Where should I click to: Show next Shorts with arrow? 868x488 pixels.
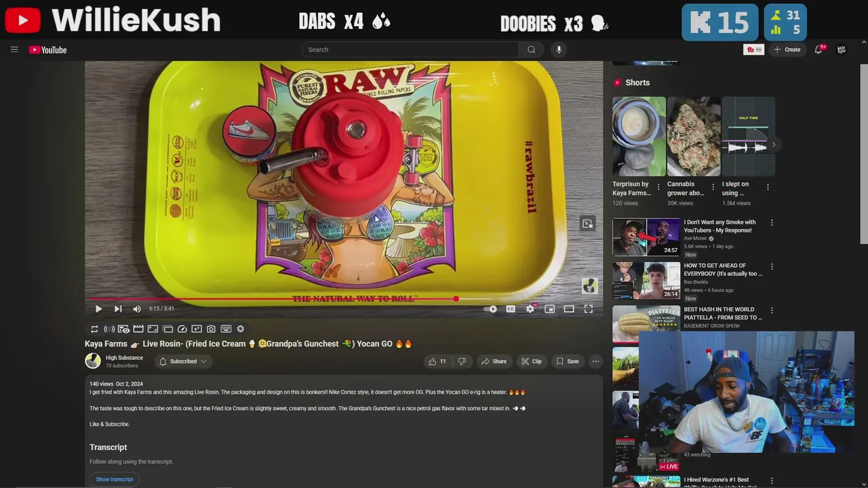773,144
